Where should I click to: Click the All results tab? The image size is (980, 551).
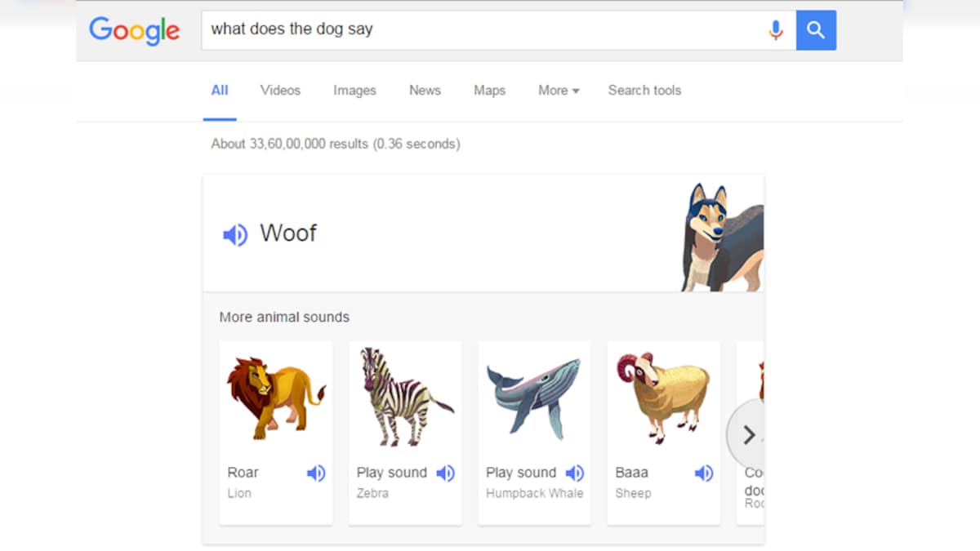coord(219,91)
